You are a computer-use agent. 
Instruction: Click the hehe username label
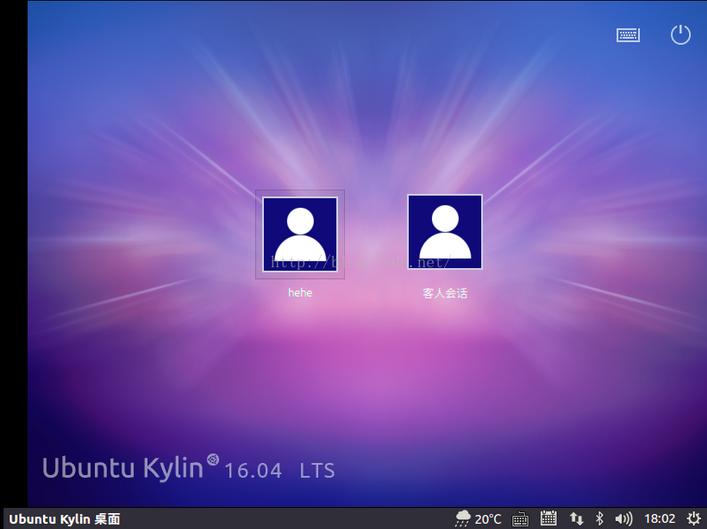300,293
